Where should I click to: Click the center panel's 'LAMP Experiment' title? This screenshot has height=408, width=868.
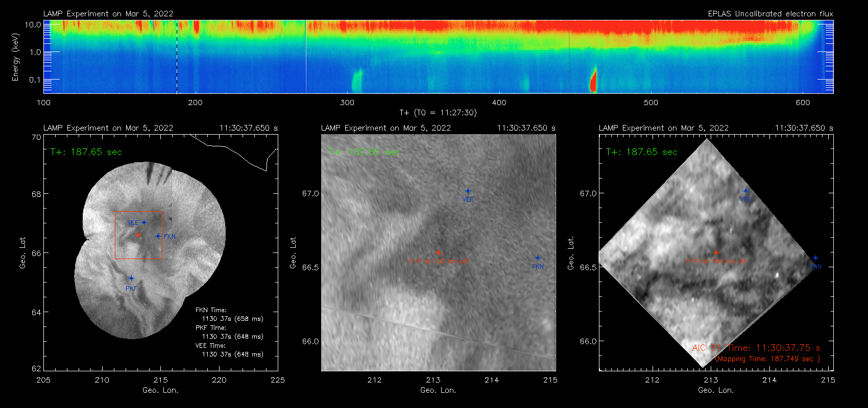click(386, 128)
